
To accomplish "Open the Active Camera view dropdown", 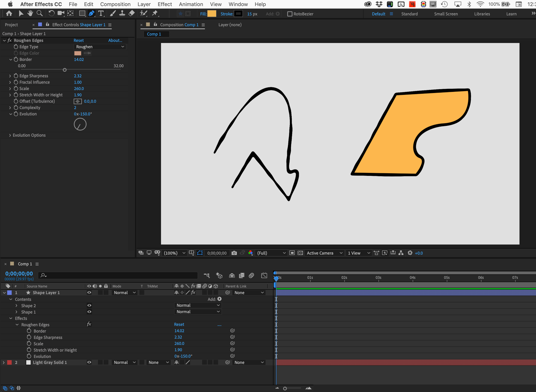I will [x=324, y=253].
